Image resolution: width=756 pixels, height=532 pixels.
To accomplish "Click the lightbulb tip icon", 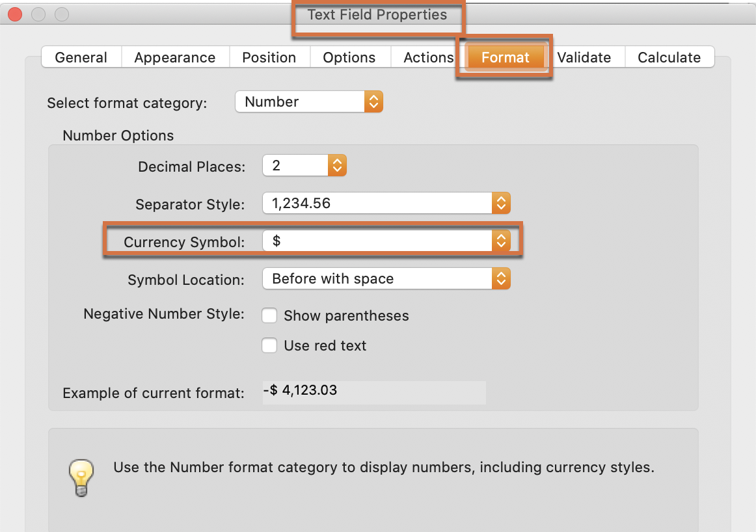I will [x=81, y=478].
